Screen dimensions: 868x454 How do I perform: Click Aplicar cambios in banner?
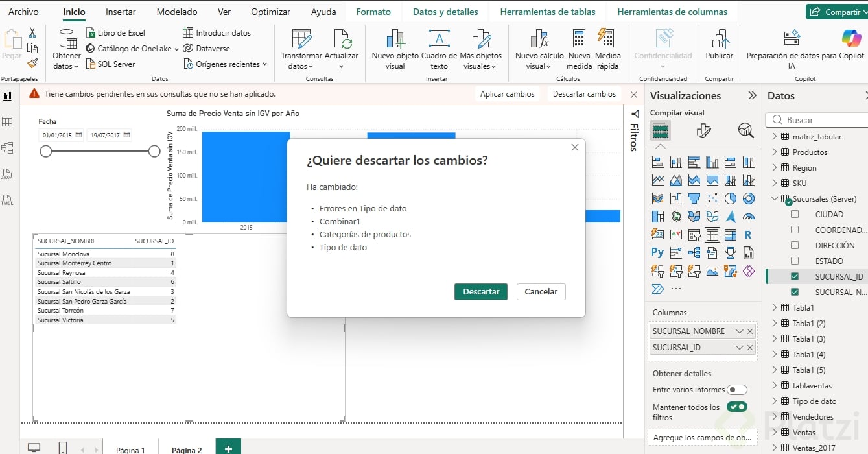click(508, 94)
